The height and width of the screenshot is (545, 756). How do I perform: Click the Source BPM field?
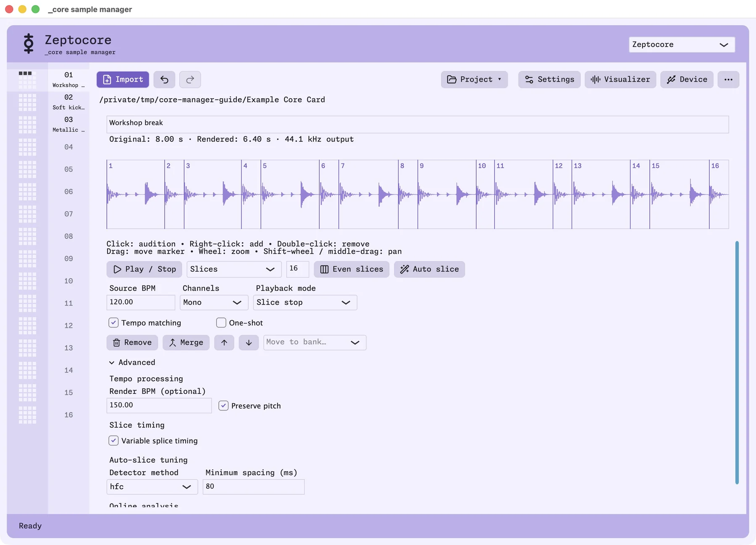pos(141,302)
